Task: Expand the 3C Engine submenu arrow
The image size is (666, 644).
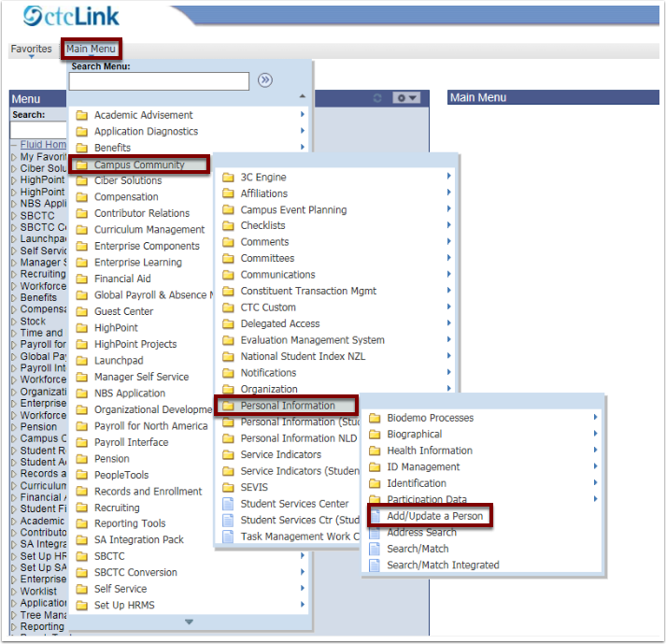Action: coord(448,176)
